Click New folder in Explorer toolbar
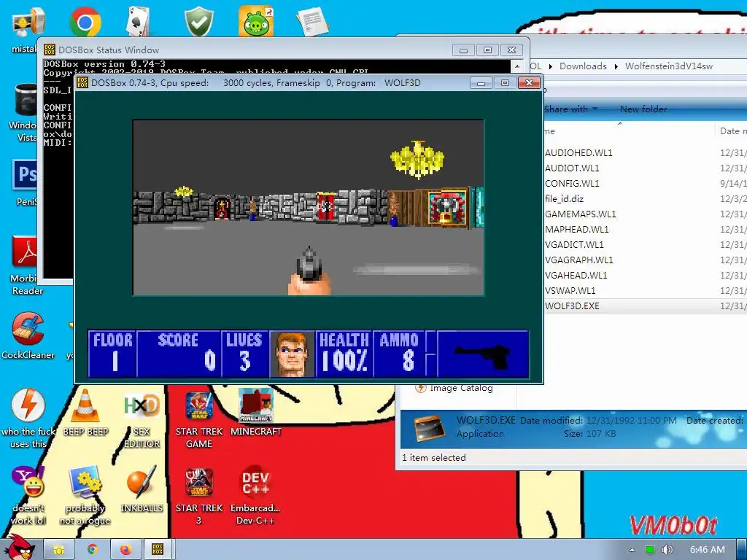The image size is (747, 560). coord(643,109)
